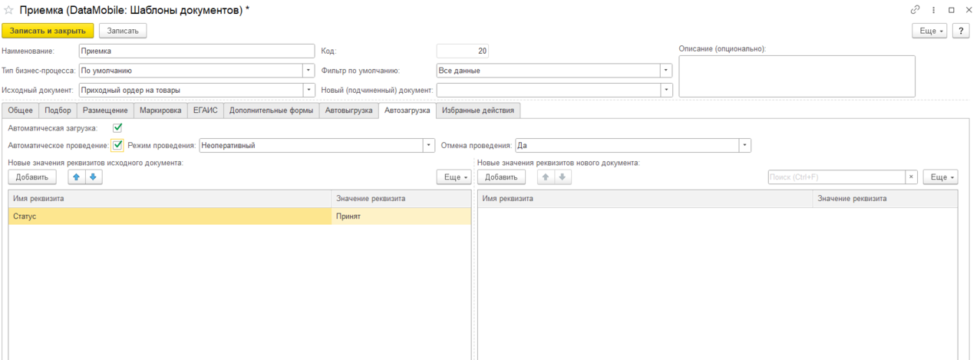The height and width of the screenshot is (360, 980).
Task: Toggle Автоматическое проведение checkbox
Action: 117,145
